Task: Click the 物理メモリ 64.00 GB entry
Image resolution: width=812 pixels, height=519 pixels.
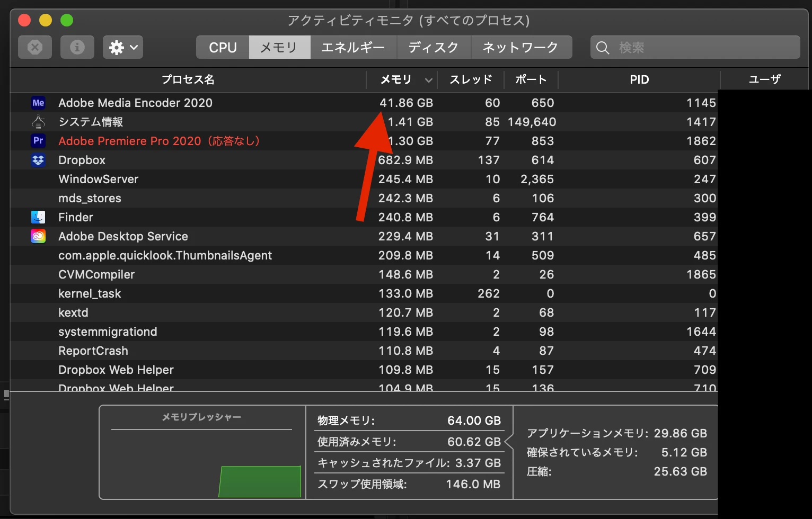Action: tap(409, 420)
